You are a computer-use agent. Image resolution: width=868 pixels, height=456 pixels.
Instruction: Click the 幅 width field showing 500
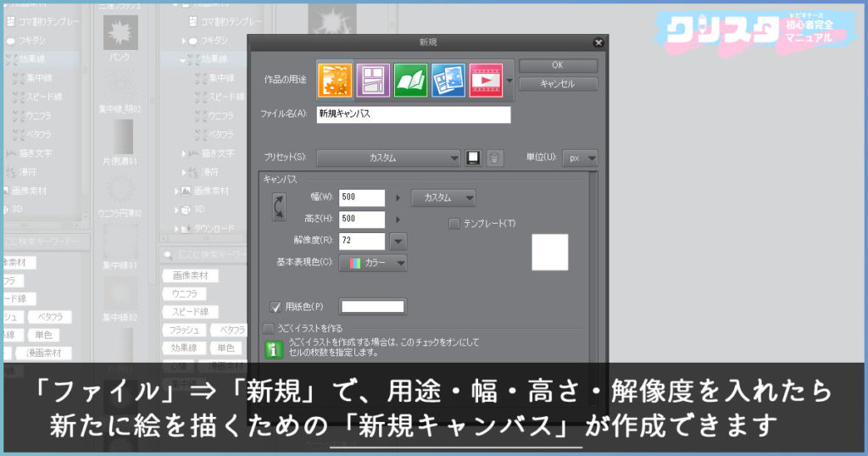click(x=361, y=197)
